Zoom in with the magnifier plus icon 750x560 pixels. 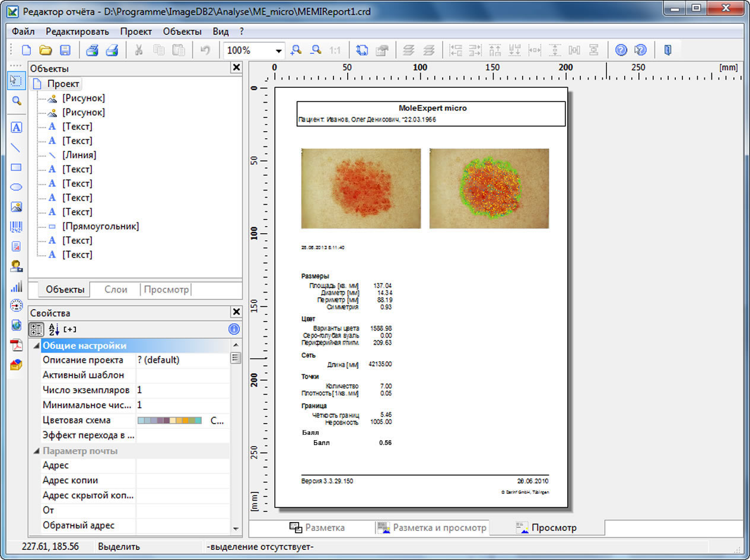point(296,50)
